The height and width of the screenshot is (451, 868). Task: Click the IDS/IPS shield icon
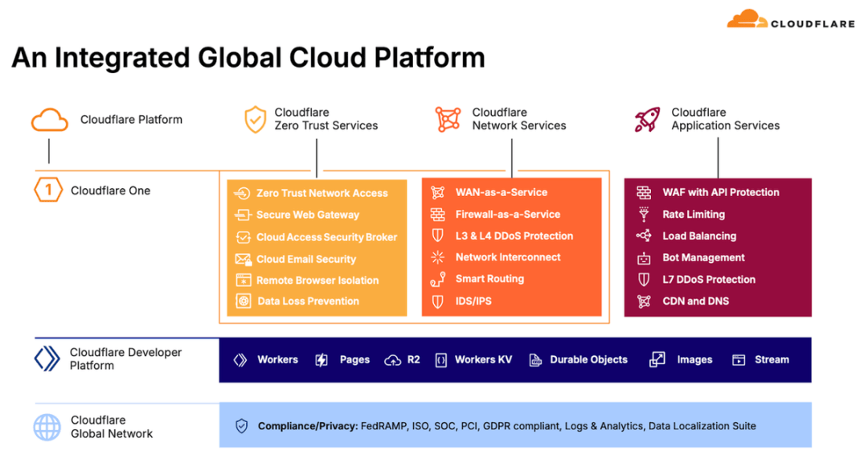point(437,301)
